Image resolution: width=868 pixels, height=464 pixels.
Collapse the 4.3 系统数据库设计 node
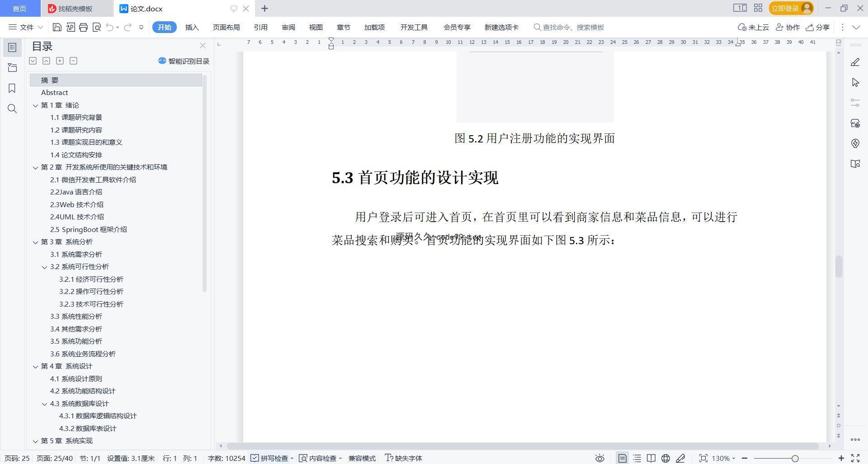click(44, 404)
